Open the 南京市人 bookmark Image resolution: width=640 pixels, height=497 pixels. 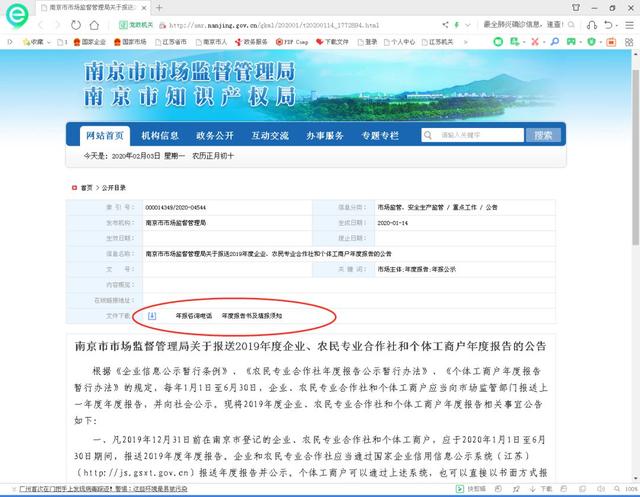tap(211, 42)
